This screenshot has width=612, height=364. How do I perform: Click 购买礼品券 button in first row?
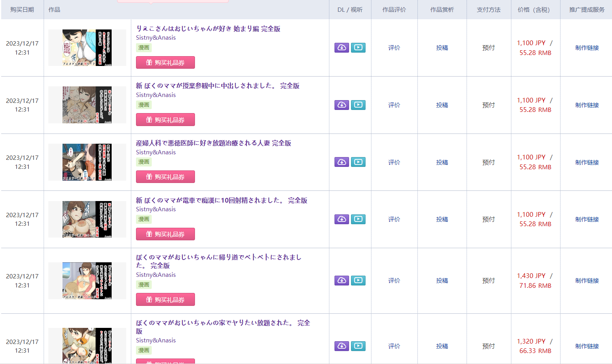click(165, 62)
